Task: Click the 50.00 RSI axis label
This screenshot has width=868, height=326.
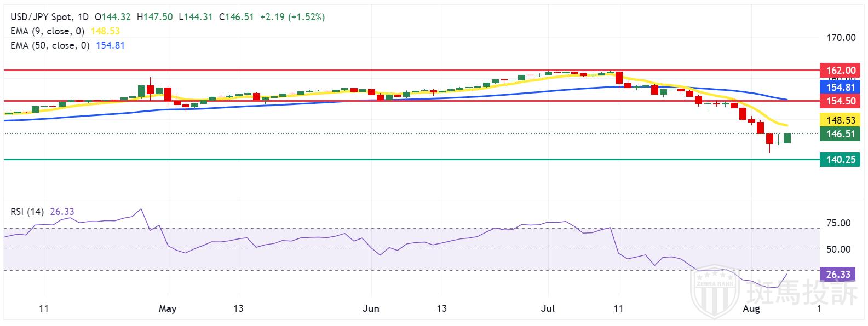Action: pyautogui.click(x=838, y=249)
